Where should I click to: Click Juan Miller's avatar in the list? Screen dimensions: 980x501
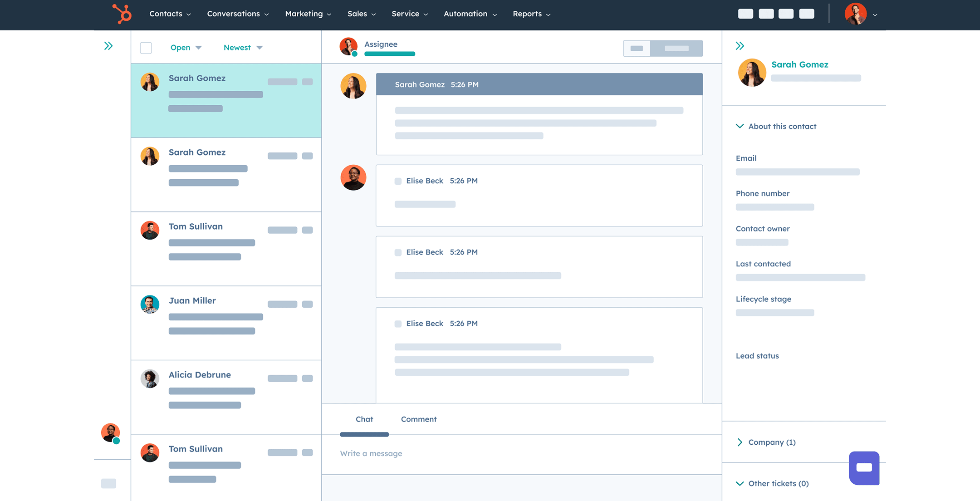click(x=150, y=305)
